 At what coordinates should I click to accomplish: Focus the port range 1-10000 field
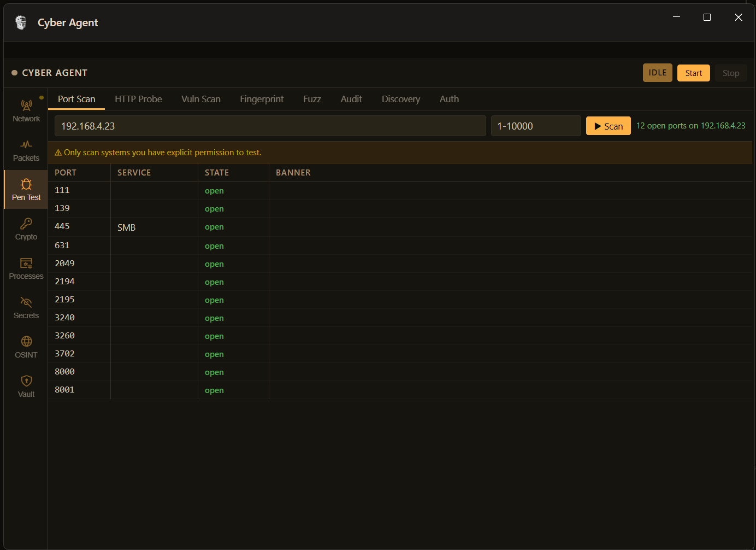click(536, 126)
